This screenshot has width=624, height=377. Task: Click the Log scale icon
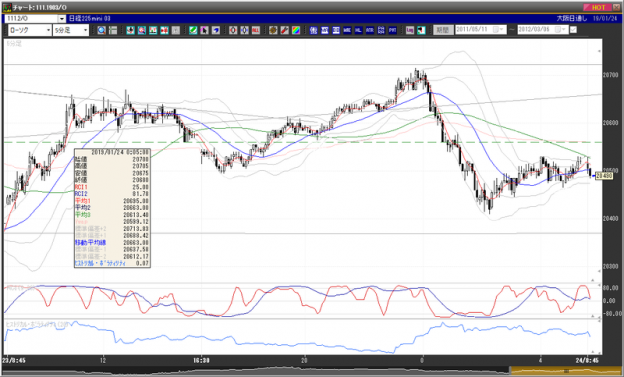(x=410, y=30)
